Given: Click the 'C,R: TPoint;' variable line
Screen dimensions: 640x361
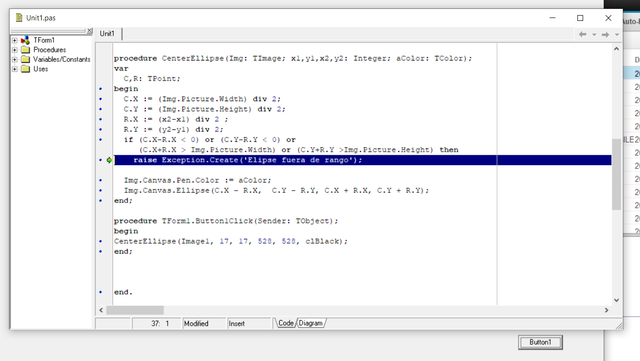Looking at the screenshot, I should [x=152, y=78].
